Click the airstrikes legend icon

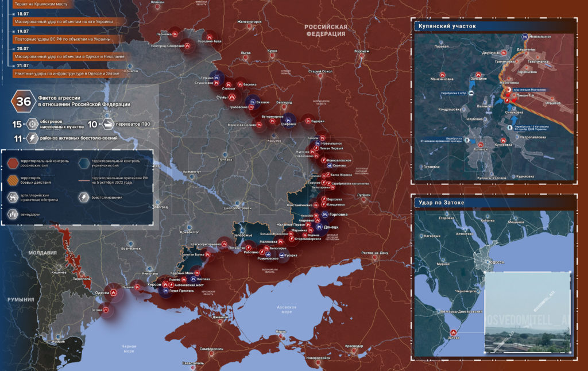pos(13,214)
